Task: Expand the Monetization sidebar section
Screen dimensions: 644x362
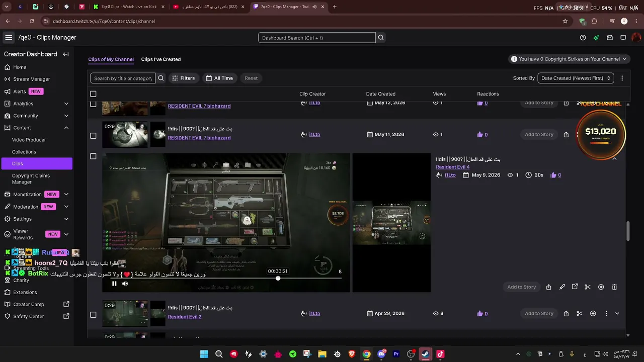Action: tap(66, 195)
